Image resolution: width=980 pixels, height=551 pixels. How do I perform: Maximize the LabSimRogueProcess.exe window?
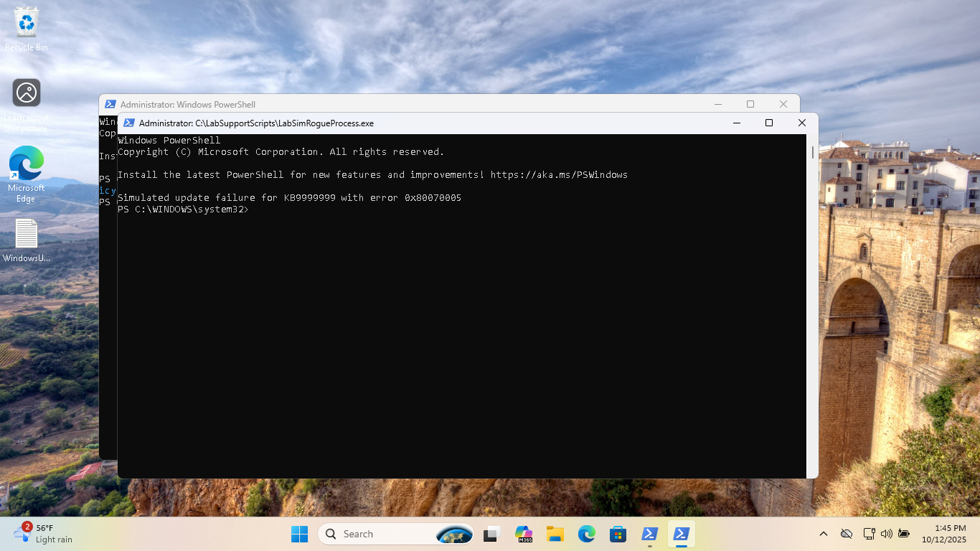768,123
